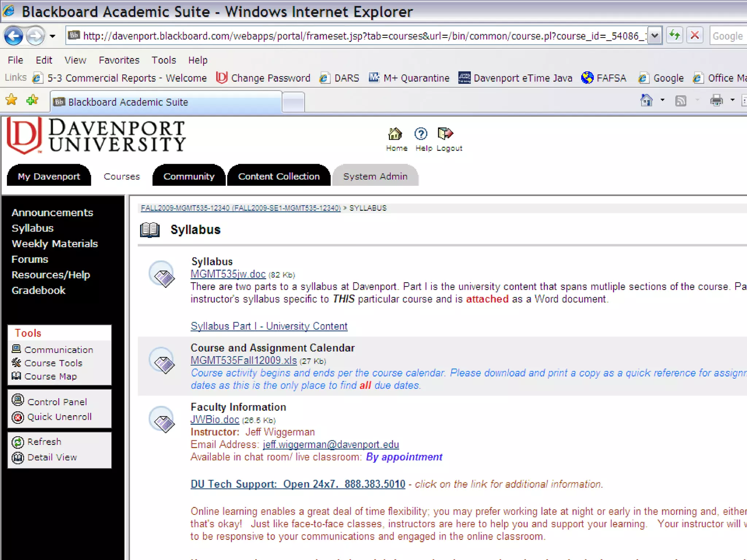Click the Home house icon
Image resolution: width=747 pixels, height=560 pixels.
click(395, 134)
